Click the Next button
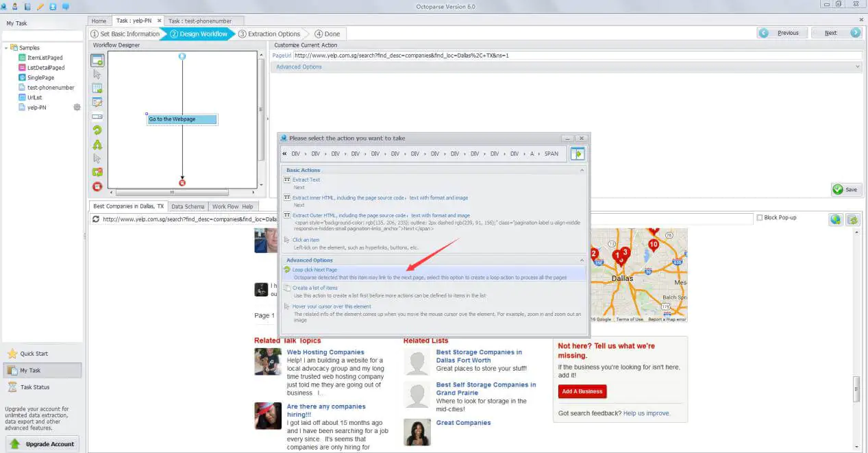The height and width of the screenshot is (453, 868). tap(836, 33)
